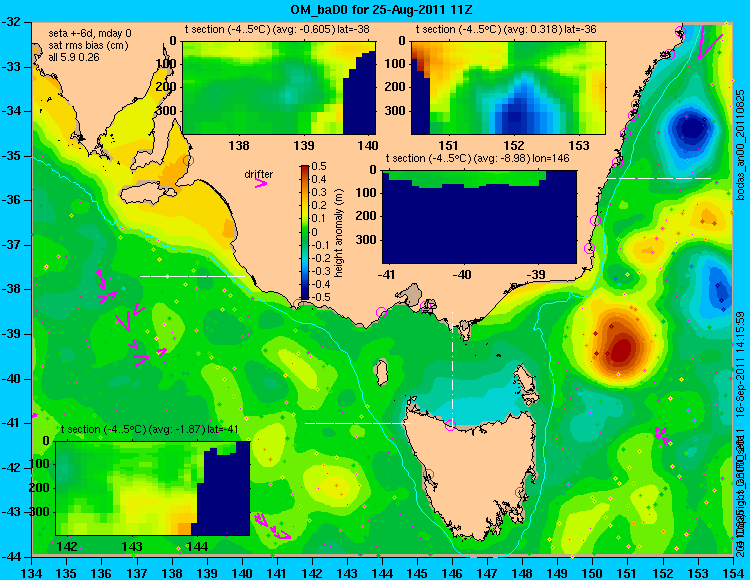Click the height anomaly color scale bar
This screenshot has height=580, width=750.
(x=305, y=232)
